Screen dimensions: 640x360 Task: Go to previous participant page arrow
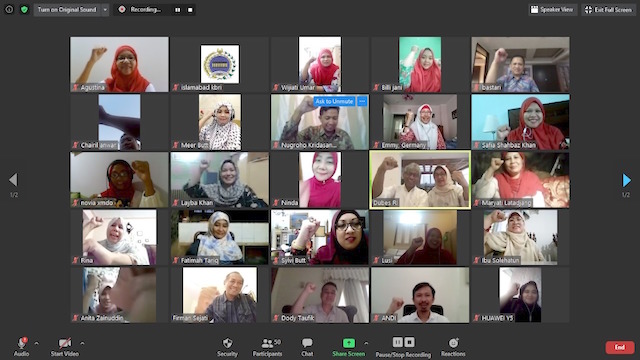[13, 180]
